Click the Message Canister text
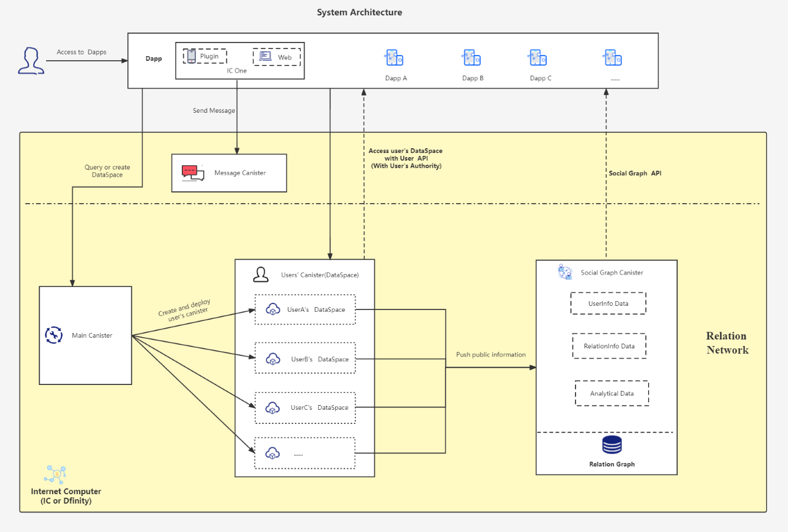This screenshot has width=788, height=532. [240, 173]
